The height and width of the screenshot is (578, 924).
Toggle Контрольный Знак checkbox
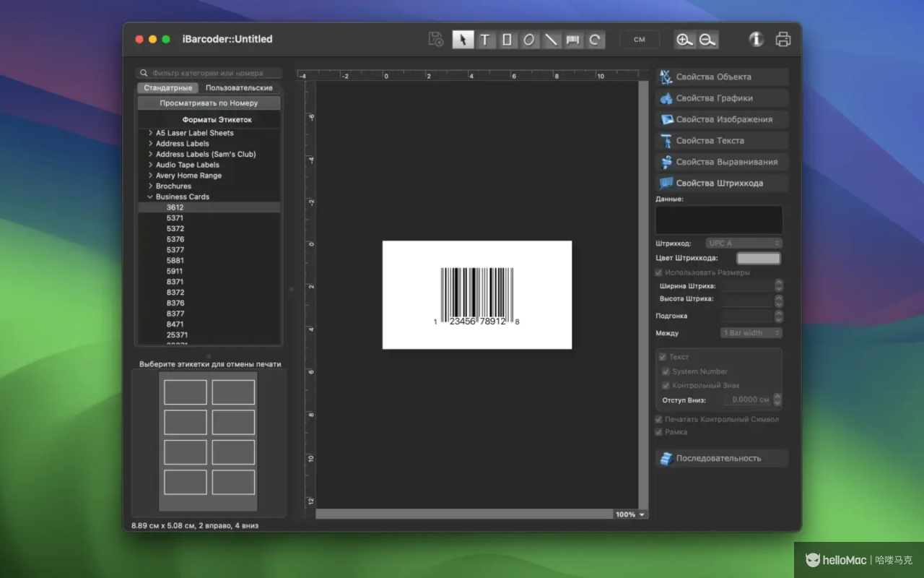point(666,386)
